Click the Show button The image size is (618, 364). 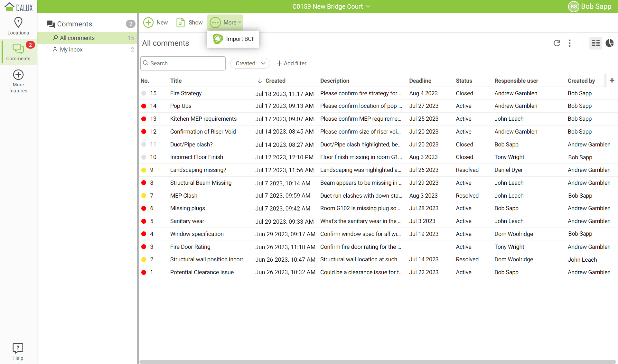[189, 23]
